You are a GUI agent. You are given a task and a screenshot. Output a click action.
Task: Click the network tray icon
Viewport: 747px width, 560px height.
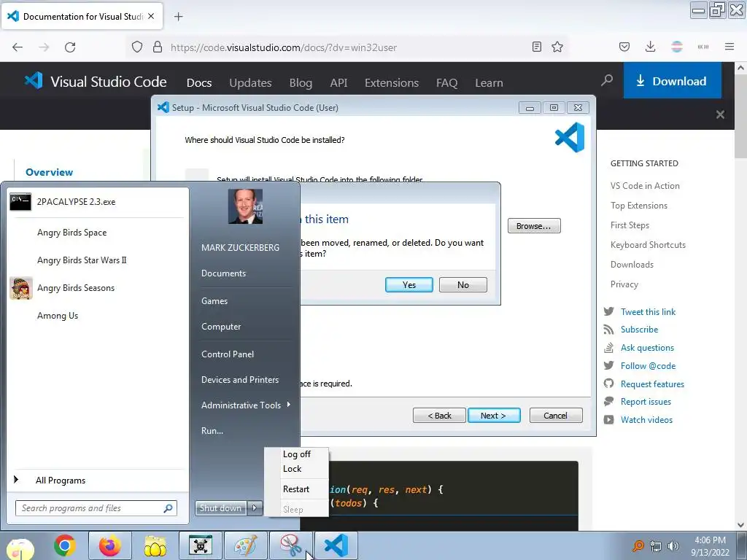coord(656,546)
